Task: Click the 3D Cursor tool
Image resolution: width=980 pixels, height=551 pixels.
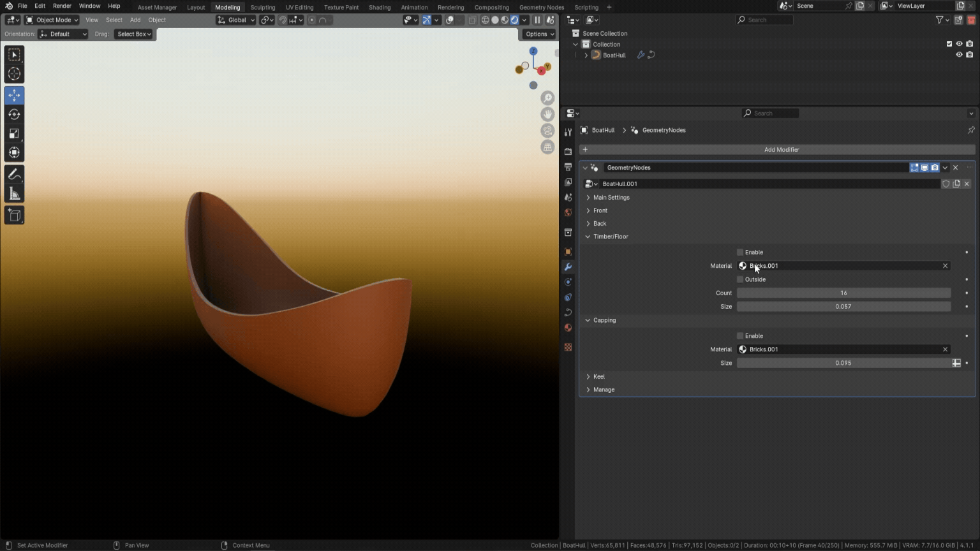Action: click(x=14, y=74)
